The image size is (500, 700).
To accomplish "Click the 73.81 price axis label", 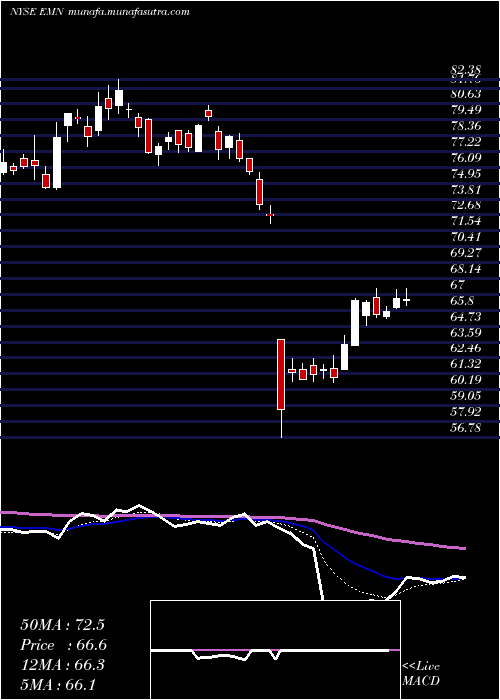I will tap(466, 189).
